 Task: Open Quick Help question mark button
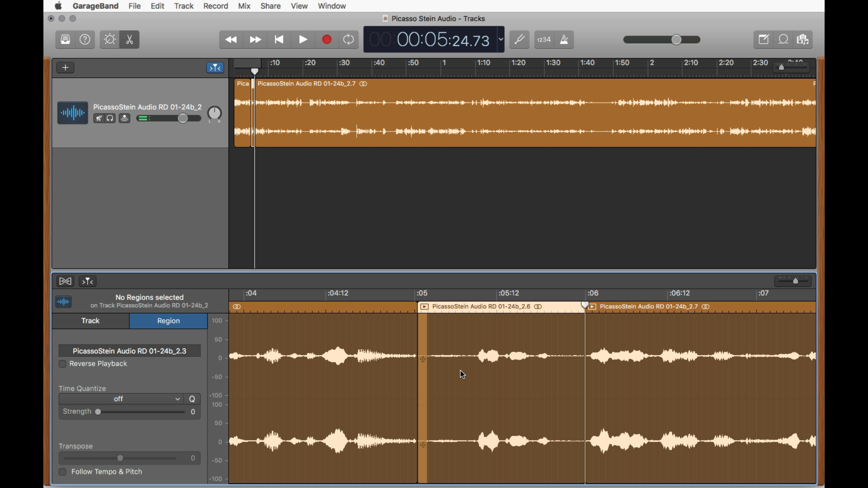[85, 40]
